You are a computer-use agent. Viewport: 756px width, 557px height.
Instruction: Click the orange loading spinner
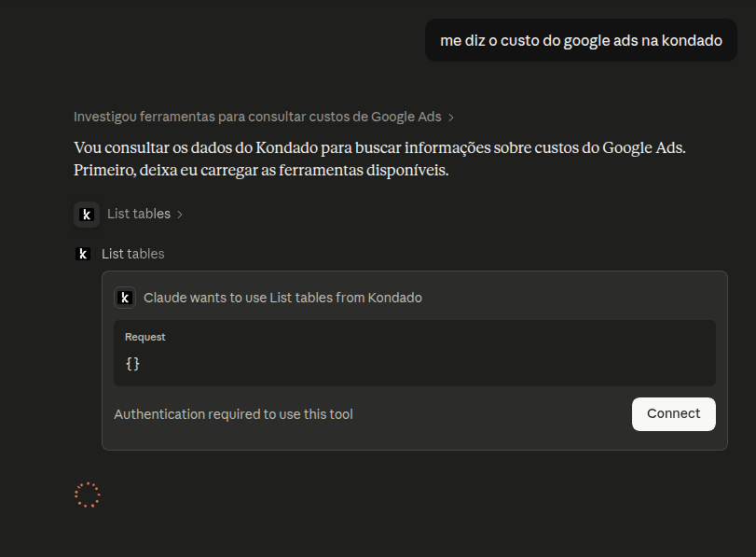click(x=88, y=494)
